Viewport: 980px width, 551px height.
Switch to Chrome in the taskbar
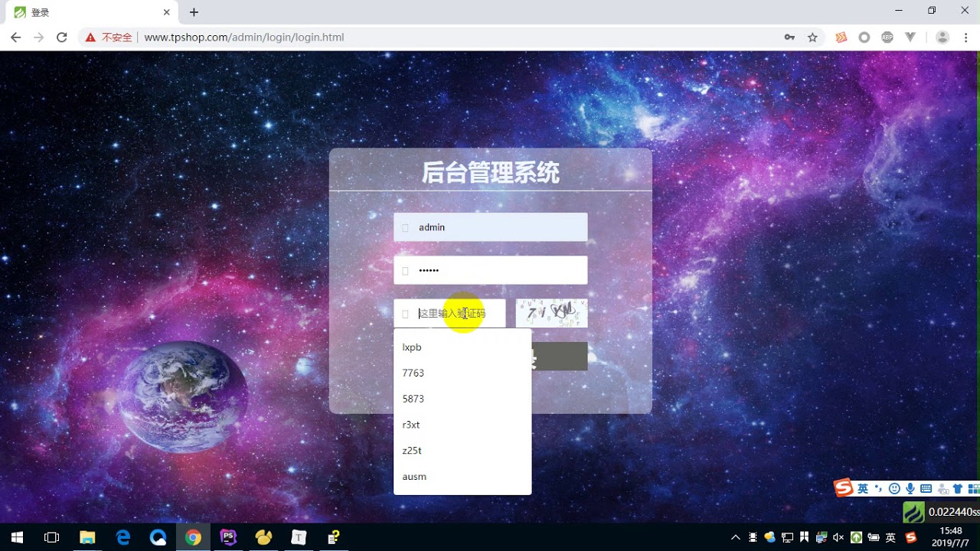click(193, 537)
